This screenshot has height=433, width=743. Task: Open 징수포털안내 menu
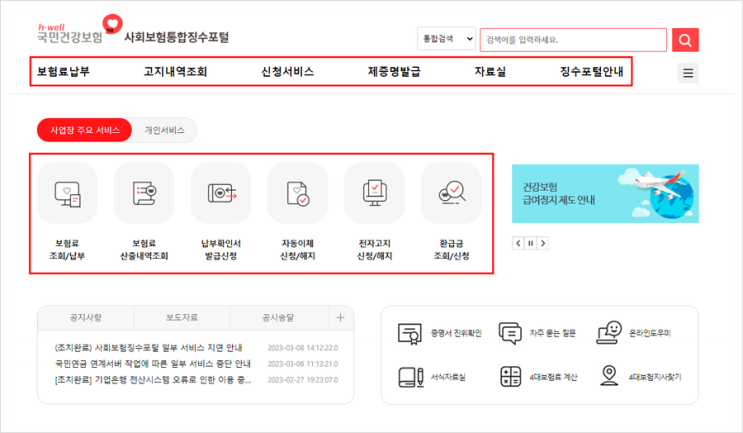[592, 72]
